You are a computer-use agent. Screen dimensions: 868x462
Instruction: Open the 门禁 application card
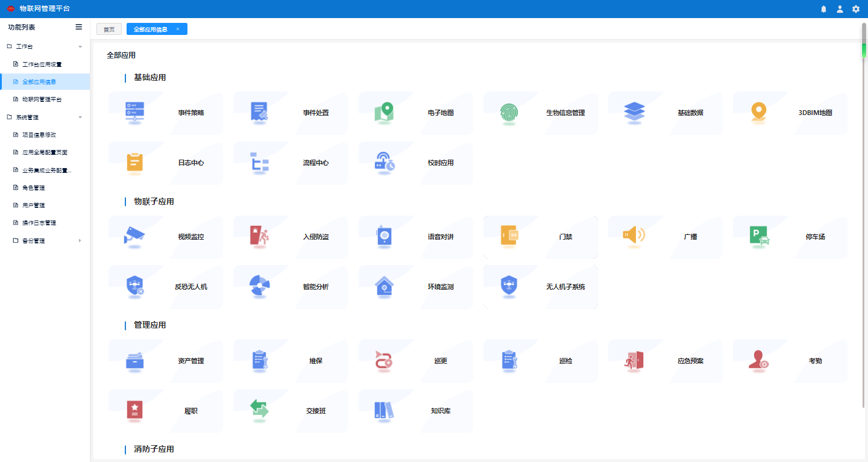click(x=540, y=237)
